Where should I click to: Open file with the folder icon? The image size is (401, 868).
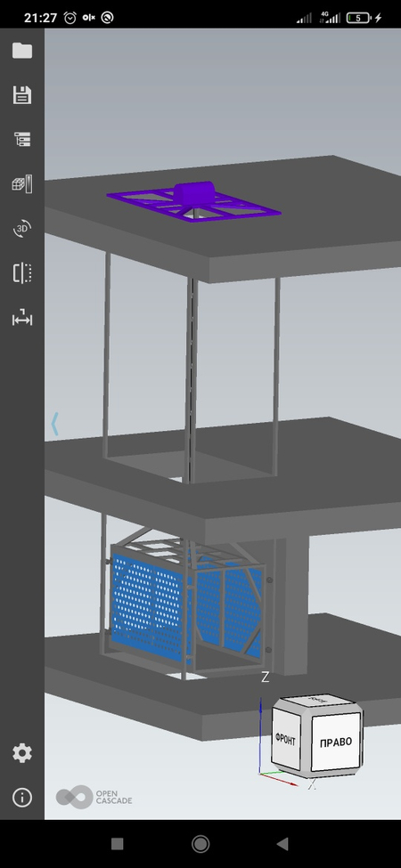[22, 51]
